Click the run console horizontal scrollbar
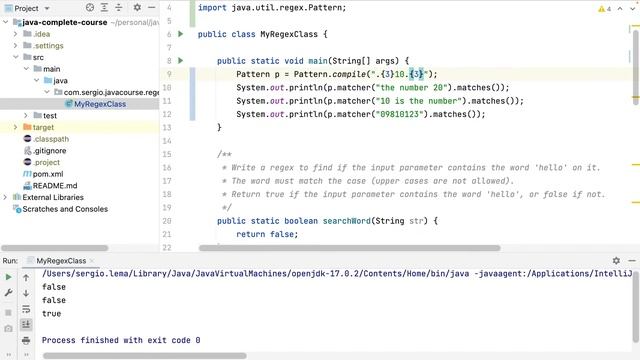Screen dimensions: 640x360 [x=144, y=356]
